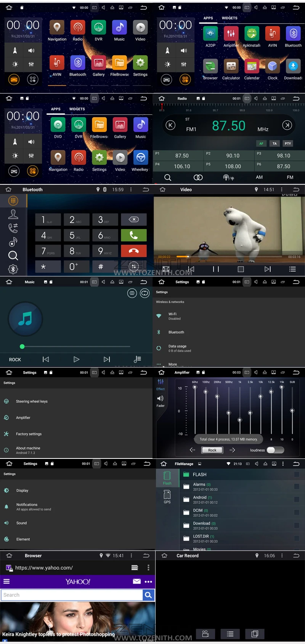Switch to the AM band

(259, 177)
